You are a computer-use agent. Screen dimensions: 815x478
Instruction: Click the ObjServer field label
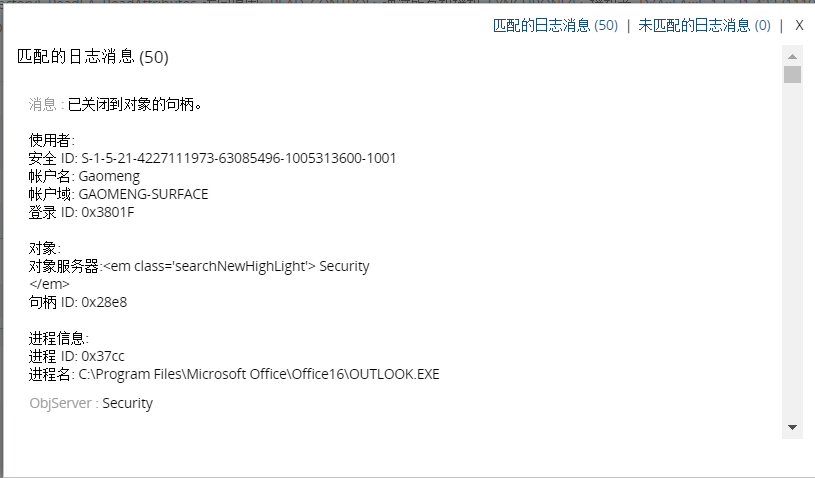click(63, 403)
